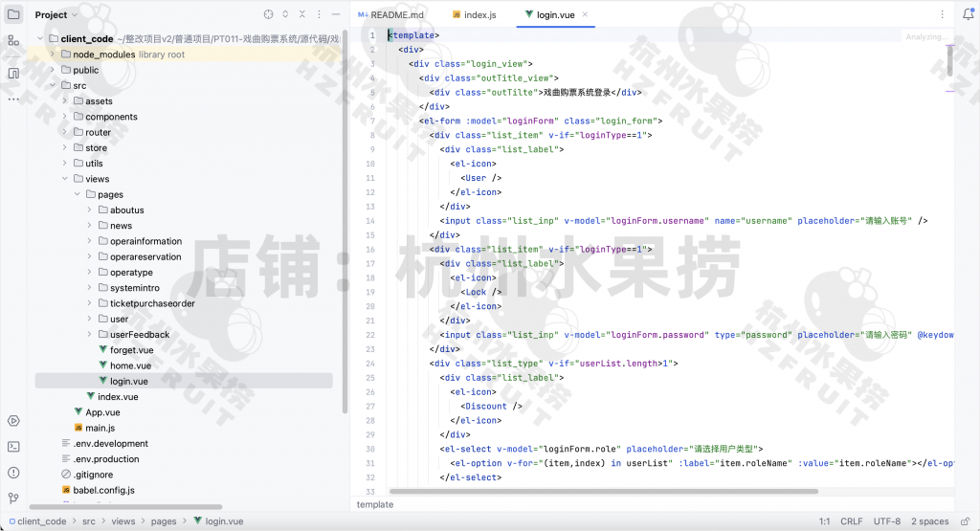Image resolution: width=980 pixels, height=531 pixels.
Task: Open the Structure tool window
Action: point(13,40)
